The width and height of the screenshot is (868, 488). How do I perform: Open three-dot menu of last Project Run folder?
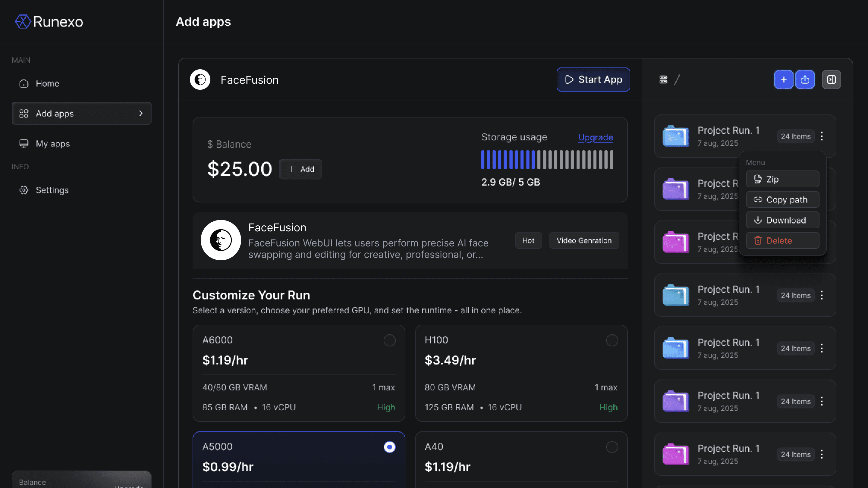[x=822, y=454]
